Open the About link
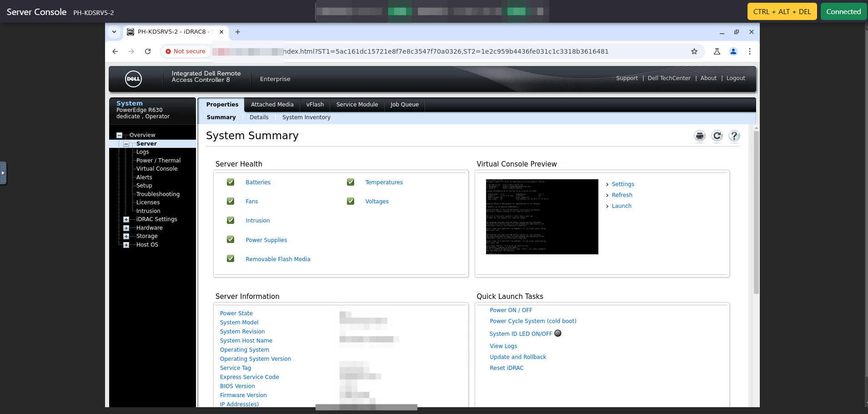Image resolution: width=868 pixels, height=414 pixels. 708,78
